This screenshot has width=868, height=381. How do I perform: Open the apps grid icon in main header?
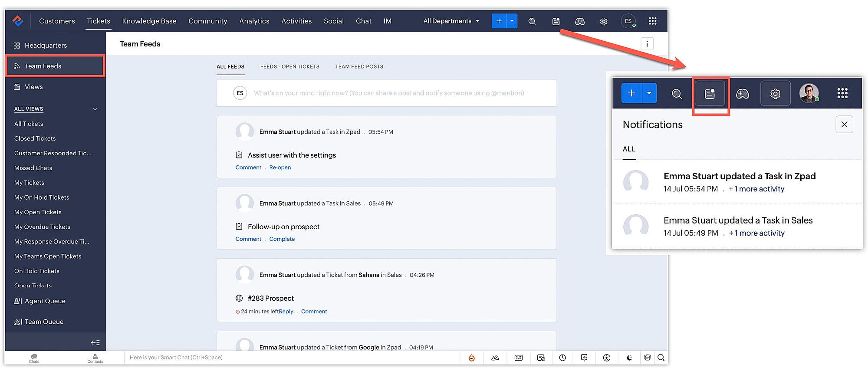(x=652, y=21)
